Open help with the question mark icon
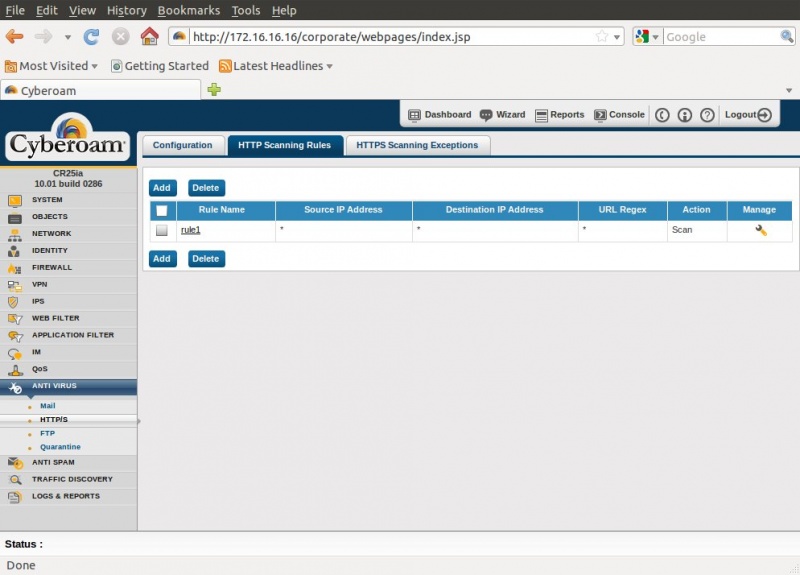Image resolution: width=800 pixels, height=575 pixels. (707, 115)
